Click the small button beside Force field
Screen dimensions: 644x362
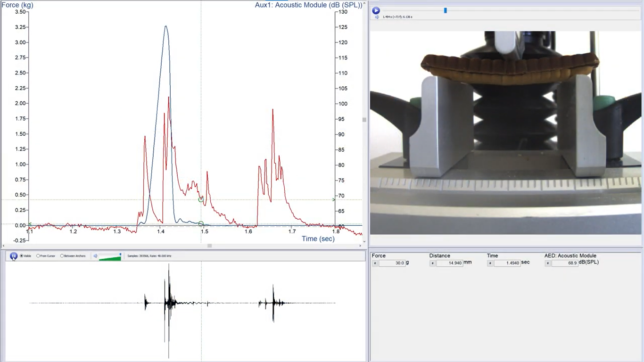click(375, 263)
